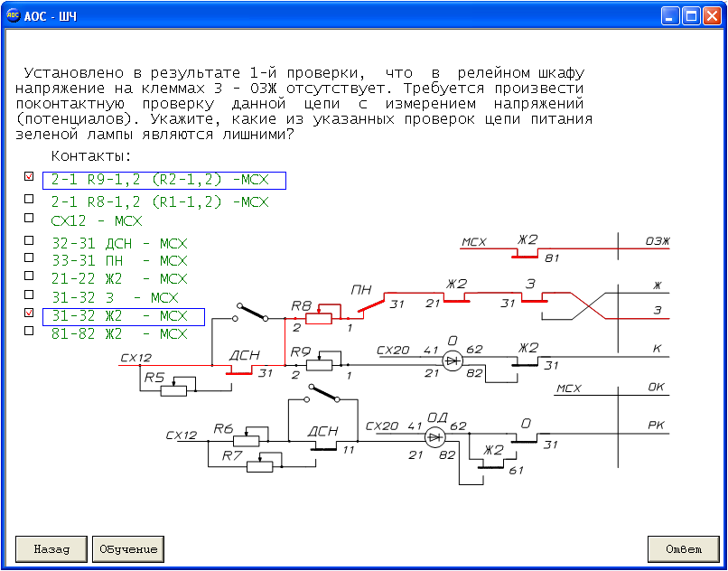Click the AOC application icon in title bar
This screenshot has height=571, width=728.
click(x=14, y=16)
